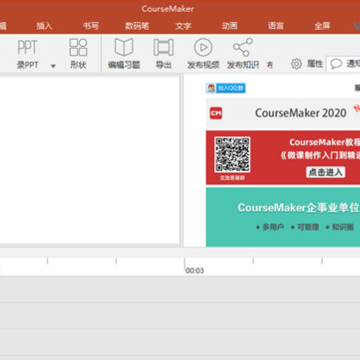Open the 形状 shapes tool

point(78,54)
